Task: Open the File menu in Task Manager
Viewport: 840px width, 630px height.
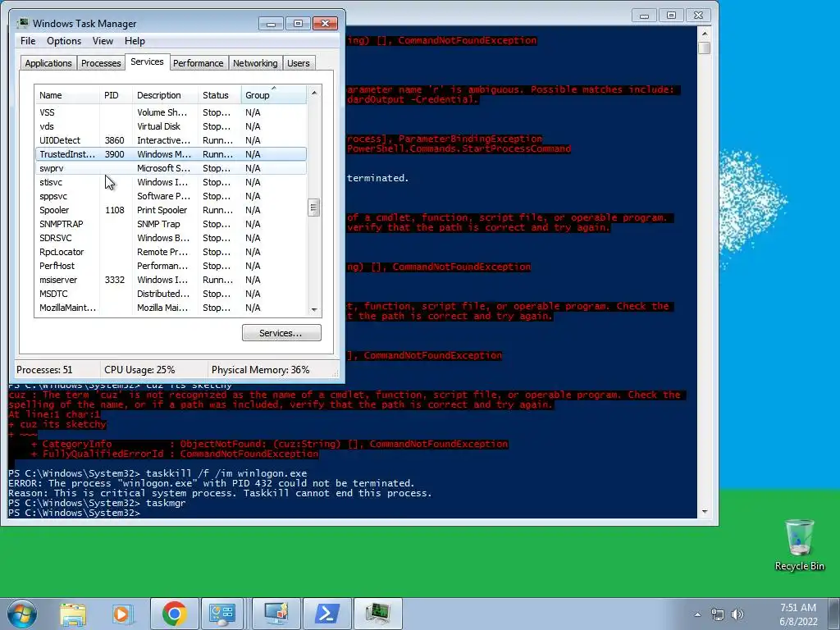Action: (x=28, y=41)
